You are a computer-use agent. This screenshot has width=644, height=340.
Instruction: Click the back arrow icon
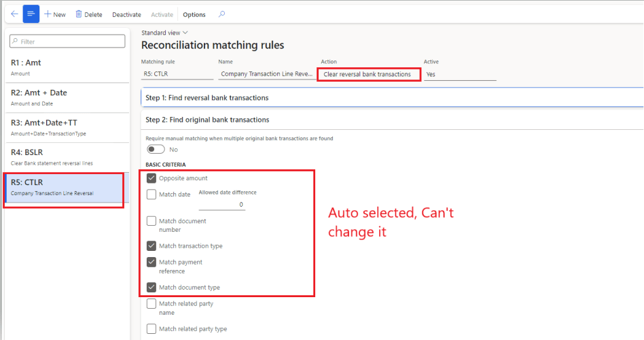point(14,14)
